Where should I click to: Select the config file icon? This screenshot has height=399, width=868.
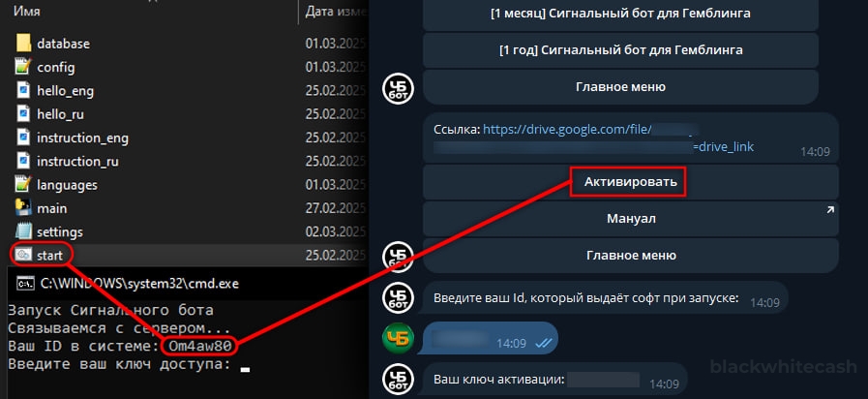[22, 67]
